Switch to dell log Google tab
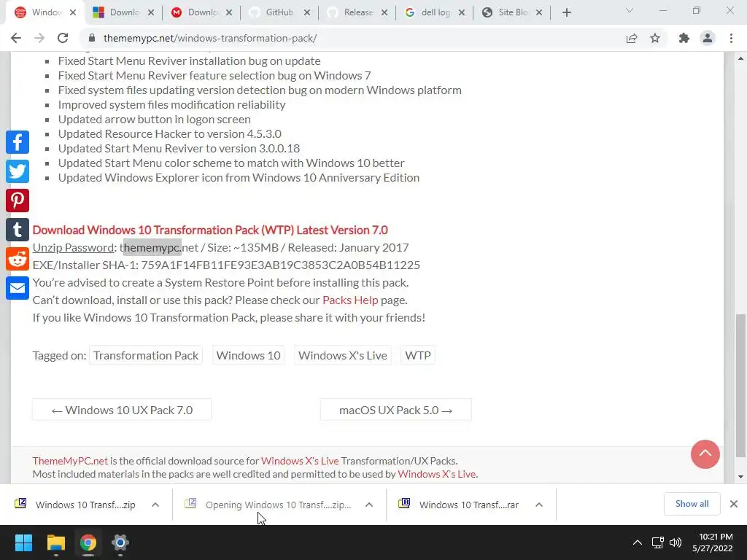 (x=433, y=12)
